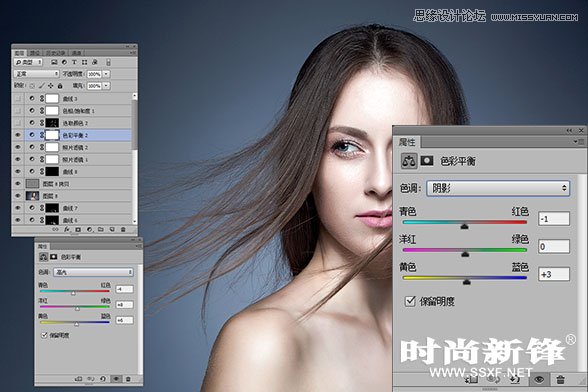Collapse large Properties panel with double arrows
This screenshot has width=588, height=392.
click(569, 130)
